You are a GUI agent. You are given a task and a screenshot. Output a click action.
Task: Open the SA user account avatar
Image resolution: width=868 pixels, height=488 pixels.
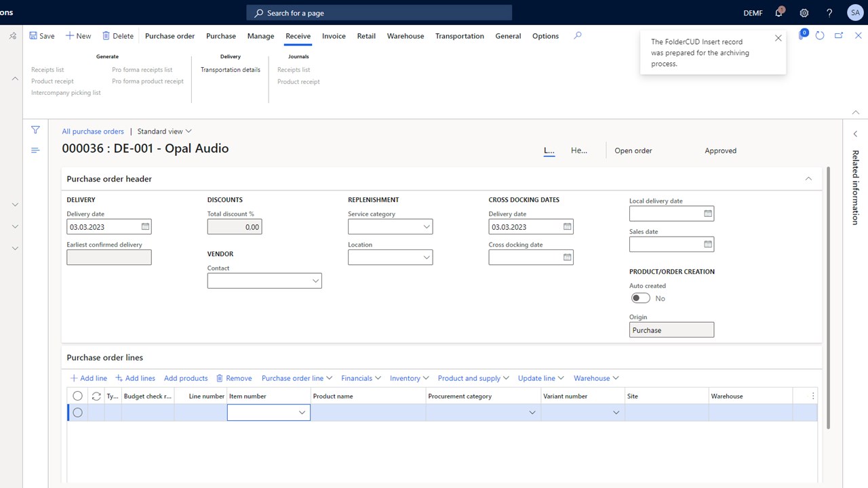[854, 13]
